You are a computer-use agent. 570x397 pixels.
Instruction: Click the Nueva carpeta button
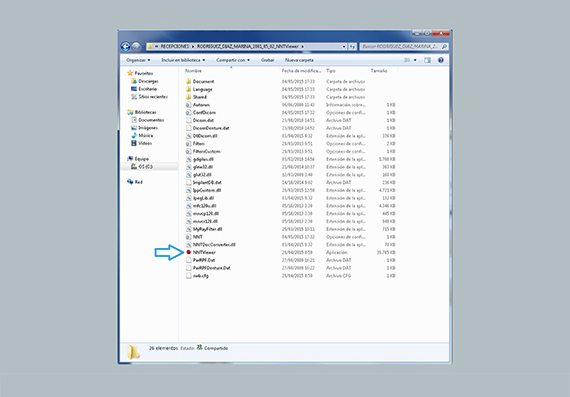point(299,60)
